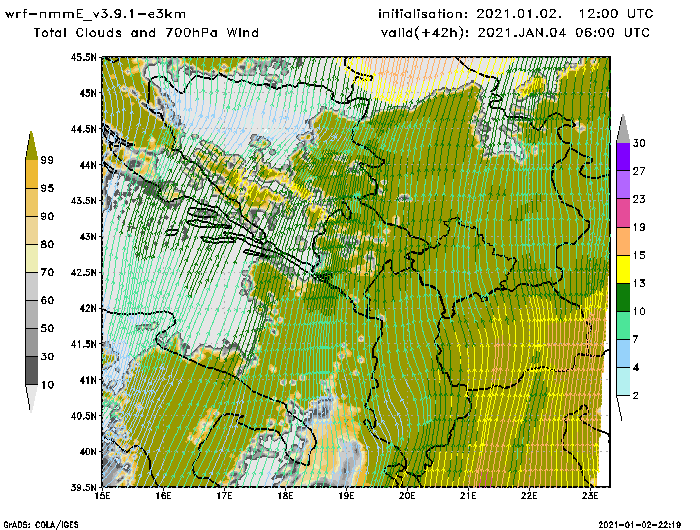Select the mint green 7–10 wind swatch

623,326
